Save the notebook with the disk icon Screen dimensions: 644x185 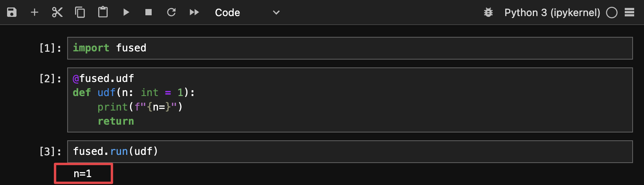tap(12, 13)
